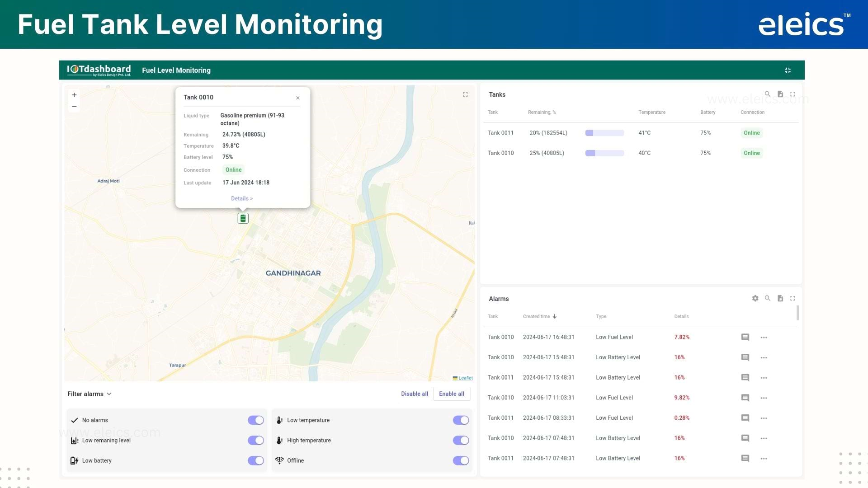The height and width of the screenshot is (488, 868).
Task: Expand the map to fullscreen
Action: 465,94
